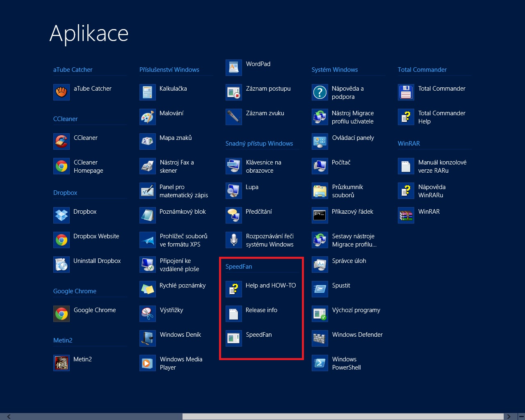
Task: Launch Malování paint palette icon
Action: (148, 117)
